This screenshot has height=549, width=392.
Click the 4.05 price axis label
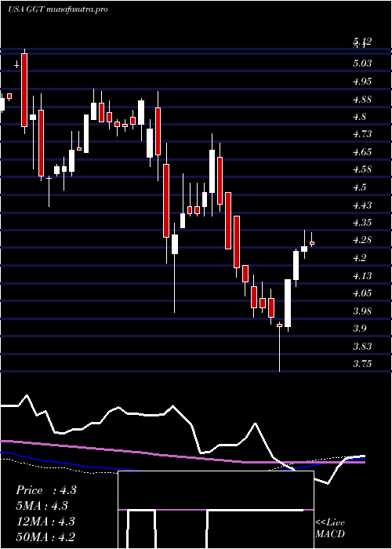[x=362, y=293]
